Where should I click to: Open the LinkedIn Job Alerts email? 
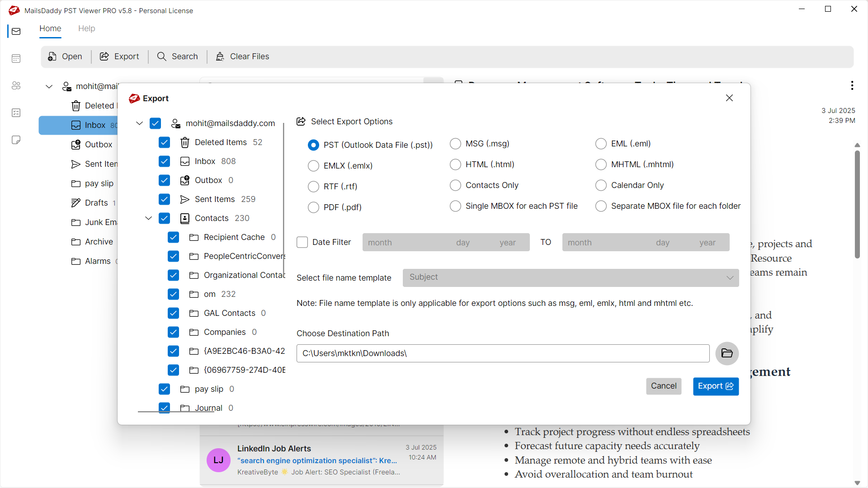[x=321, y=460]
